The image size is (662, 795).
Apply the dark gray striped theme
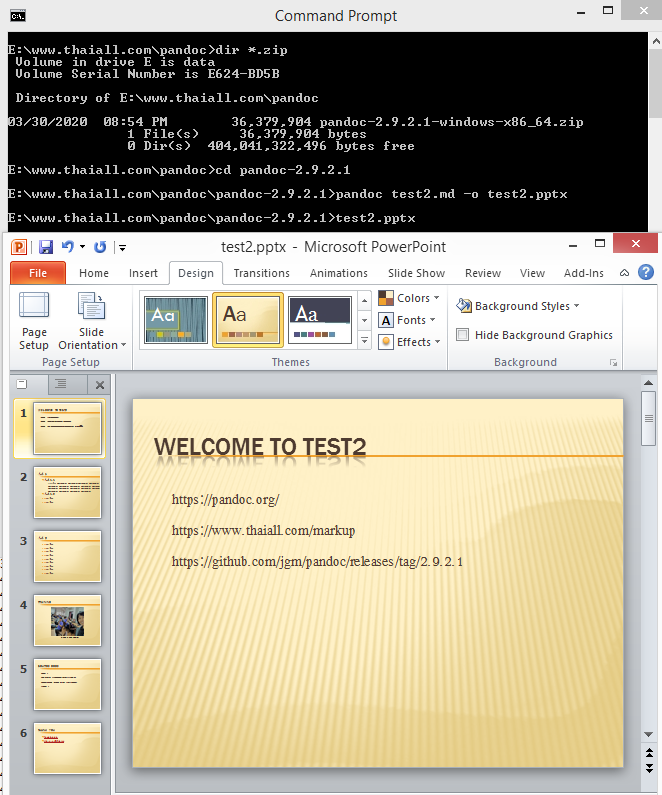tap(176, 319)
